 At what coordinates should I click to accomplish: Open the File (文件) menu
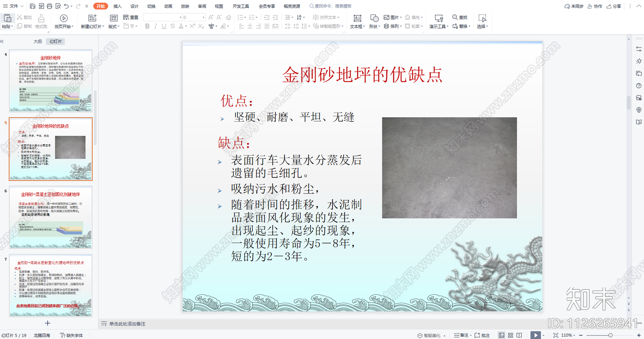(13, 6)
